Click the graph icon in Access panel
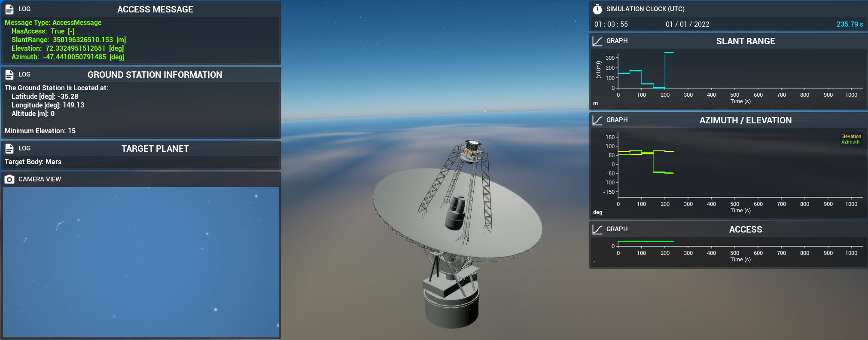The height and width of the screenshot is (340, 868). click(597, 229)
